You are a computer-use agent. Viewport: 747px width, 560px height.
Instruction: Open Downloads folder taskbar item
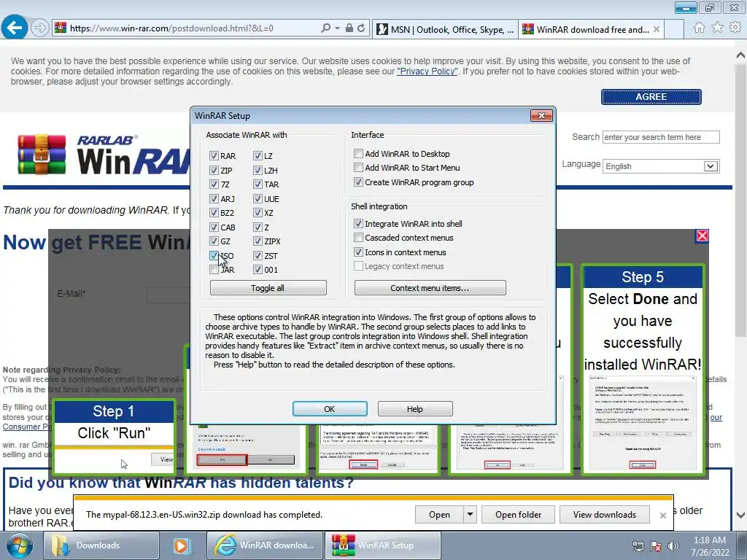pos(101,545)
